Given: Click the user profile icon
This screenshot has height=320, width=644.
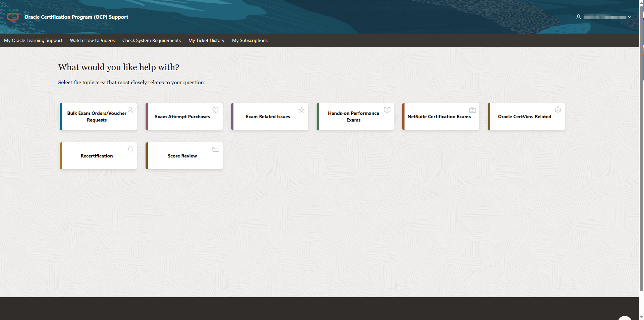Looking at the screenshot, I should point(578,17).
